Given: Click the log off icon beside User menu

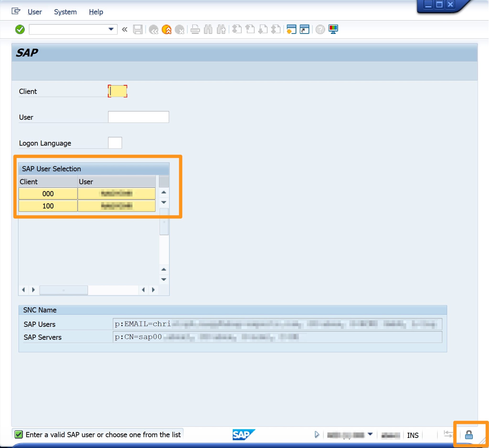Looking at the screenshot, I should [x=16, y=11].
